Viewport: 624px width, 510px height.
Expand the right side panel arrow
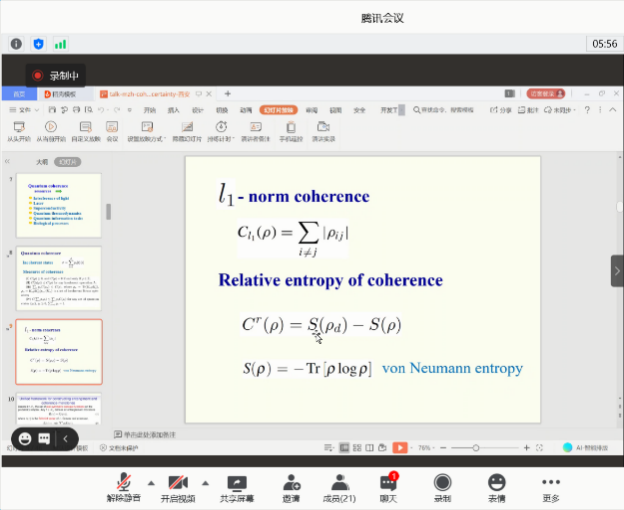coord(617,270)
